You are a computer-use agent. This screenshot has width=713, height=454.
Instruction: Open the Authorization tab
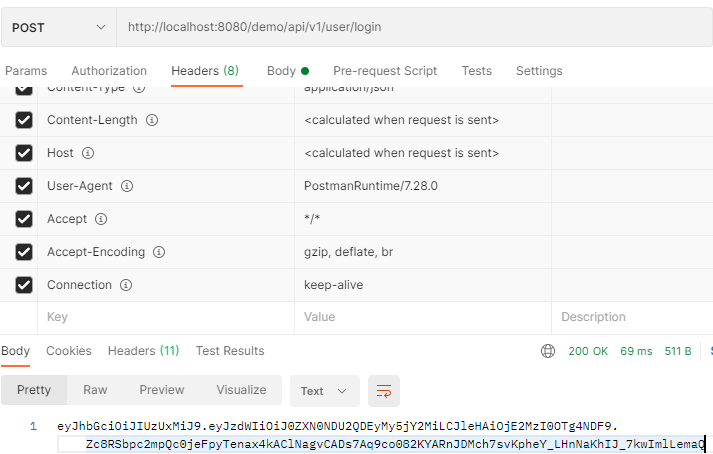(x=109, y=71)
